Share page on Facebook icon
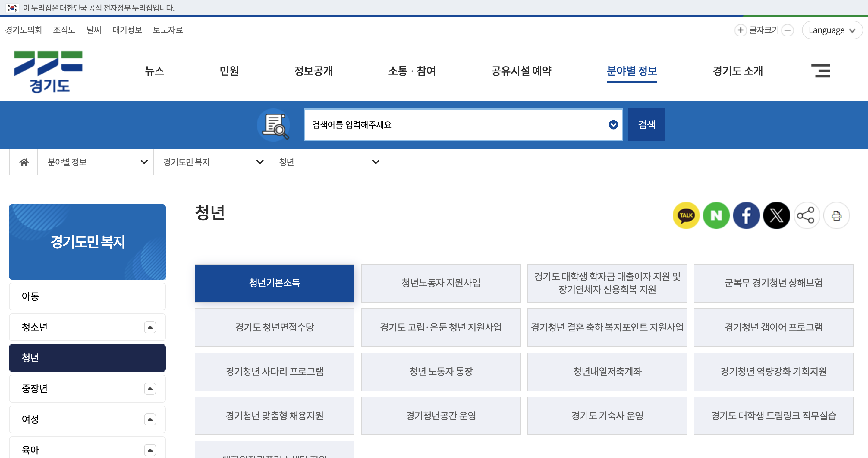This screenshot has height=458, width=868. (746, 215)
